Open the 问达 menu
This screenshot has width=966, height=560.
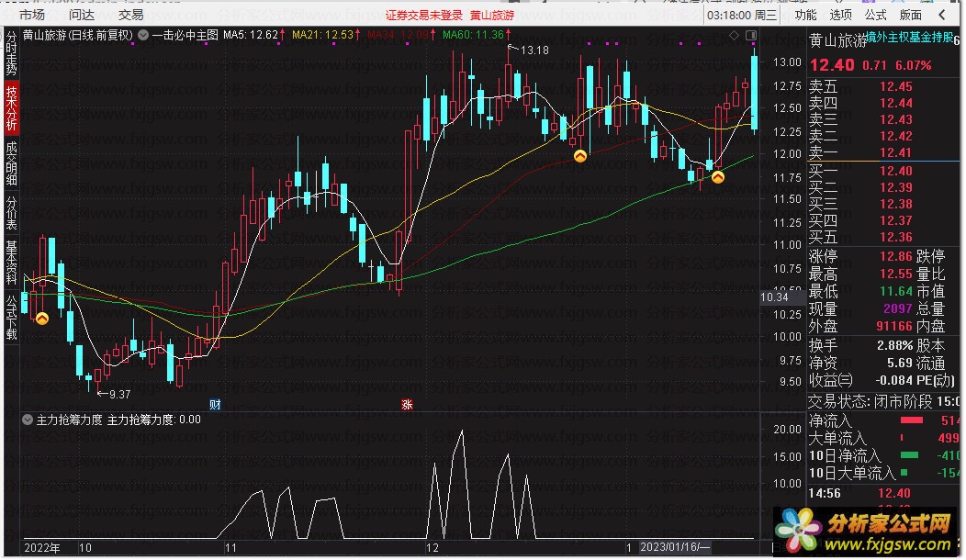pyautogui.click(x=82, y=15)
